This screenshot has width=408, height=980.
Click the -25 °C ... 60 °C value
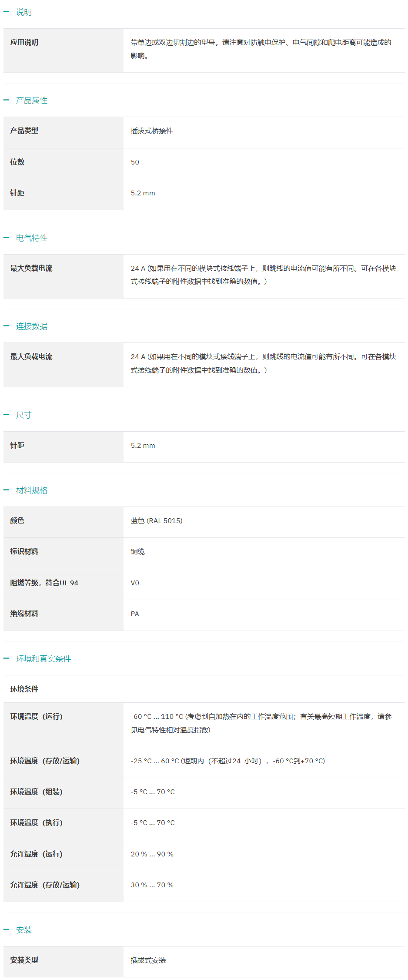tap(228, 761)
